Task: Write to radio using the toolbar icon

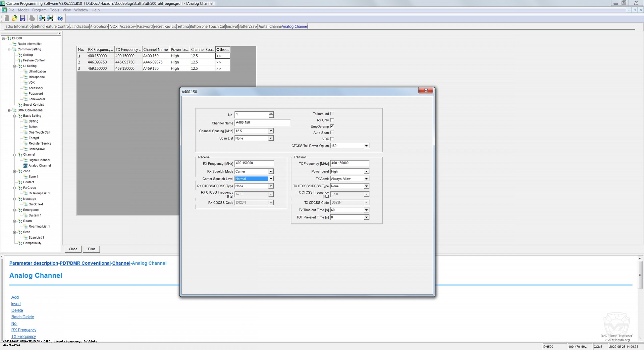Action: (x=50, y=18)
